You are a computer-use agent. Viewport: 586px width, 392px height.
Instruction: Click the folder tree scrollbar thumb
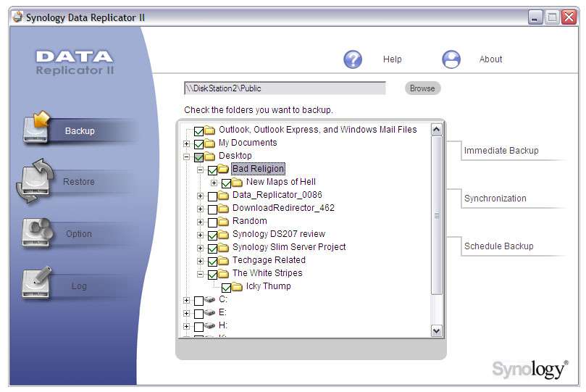436,215
